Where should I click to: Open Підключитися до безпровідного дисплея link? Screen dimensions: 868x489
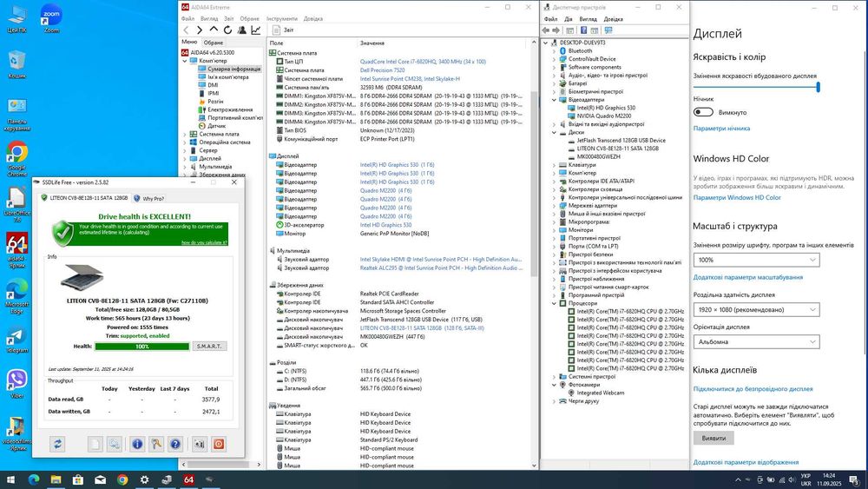tap(753, 389)
